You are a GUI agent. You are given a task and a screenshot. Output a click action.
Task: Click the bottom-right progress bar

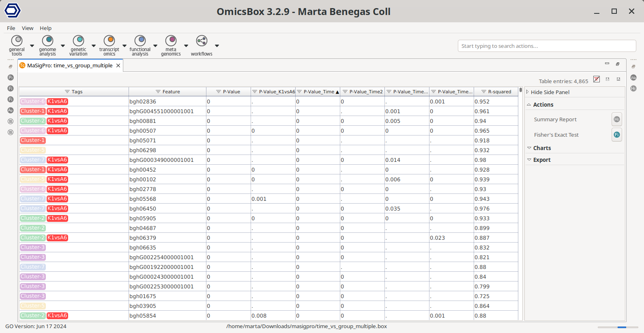pyautogui.click(x=618, y=327)
